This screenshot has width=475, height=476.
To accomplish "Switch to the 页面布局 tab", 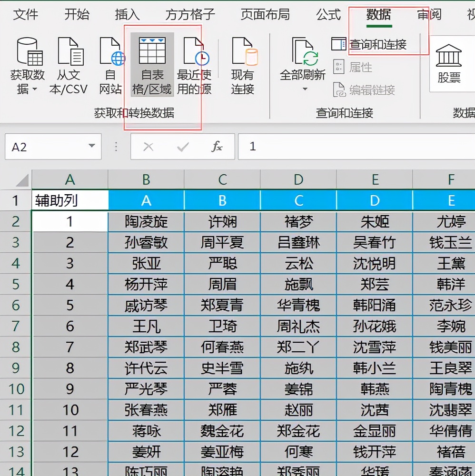I will (265, 15).
